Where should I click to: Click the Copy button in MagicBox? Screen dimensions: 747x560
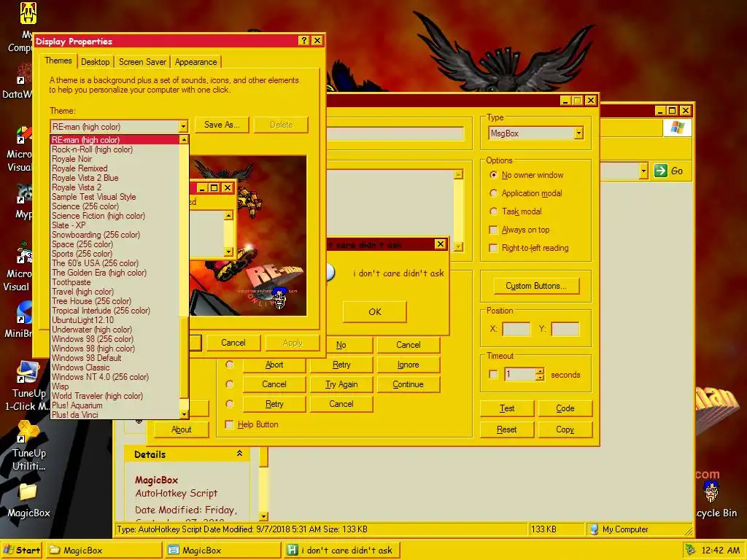pos(565,429)
